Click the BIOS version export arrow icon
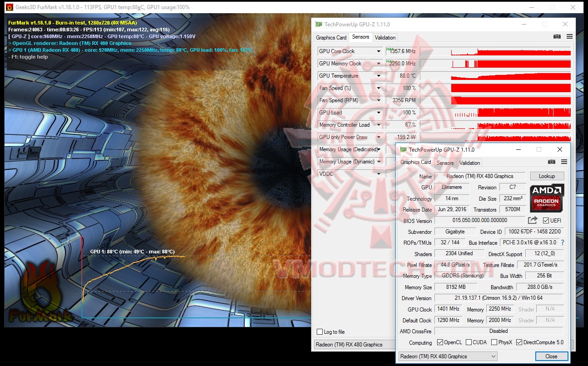Screen dimensions: 588x366 [x=532, y=220]
